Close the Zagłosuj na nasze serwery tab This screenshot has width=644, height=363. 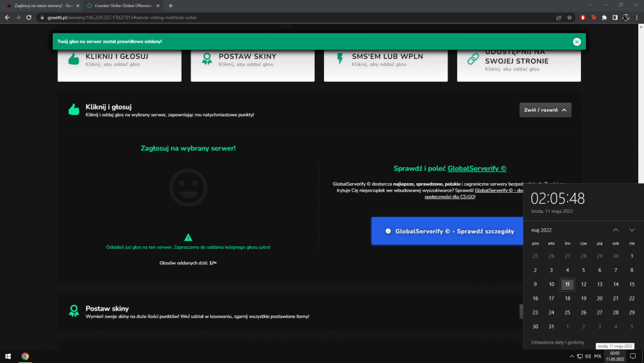coord(78,6)
